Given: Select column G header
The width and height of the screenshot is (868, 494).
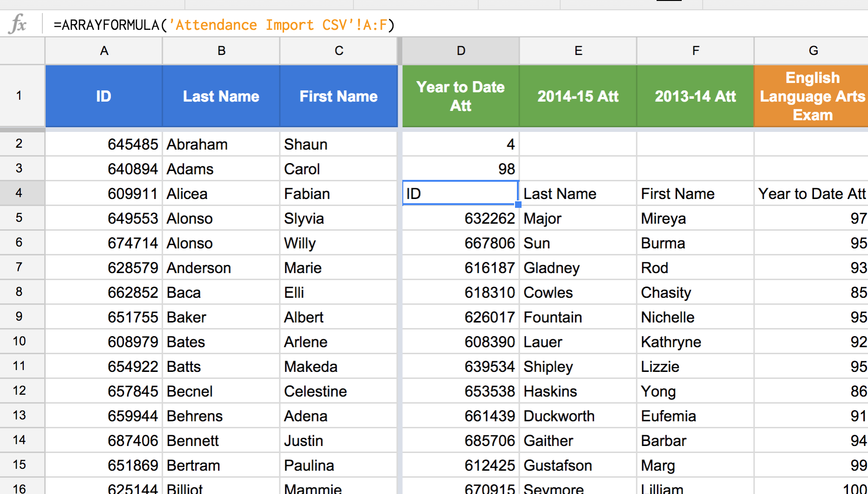Looking at the screenshot, I should click(x=811, y=51).
